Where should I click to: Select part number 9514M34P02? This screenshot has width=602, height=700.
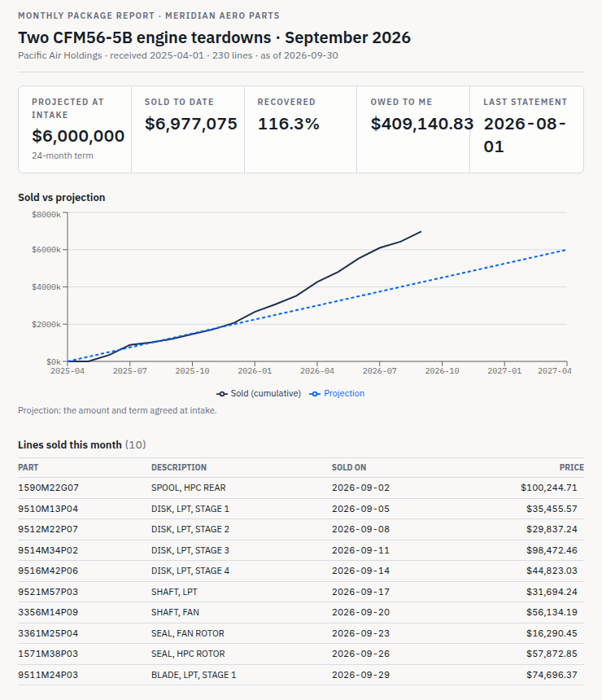(x=48, y=550)
